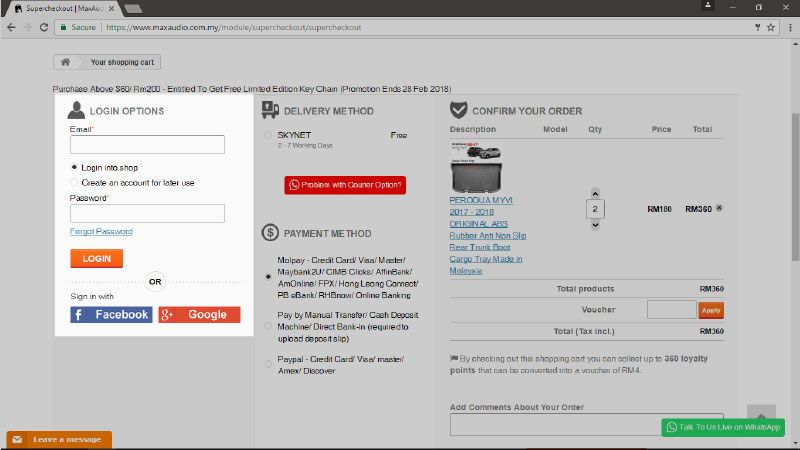Click the order comments text box
Viewport: 800px width, 450px height.
point(586,424)
